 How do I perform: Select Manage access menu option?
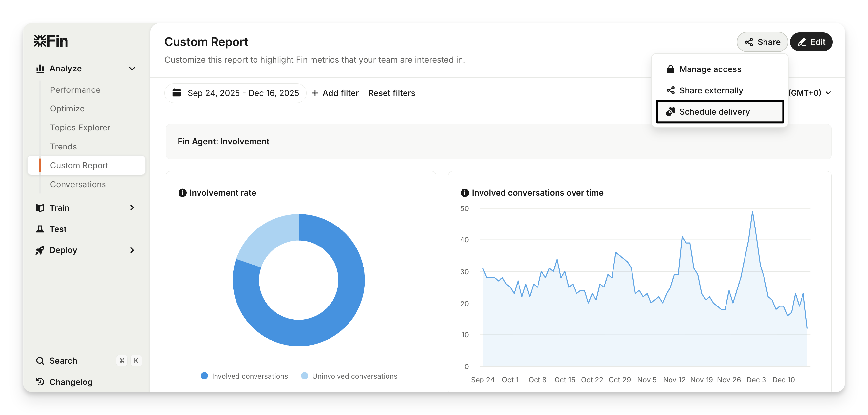710,69
